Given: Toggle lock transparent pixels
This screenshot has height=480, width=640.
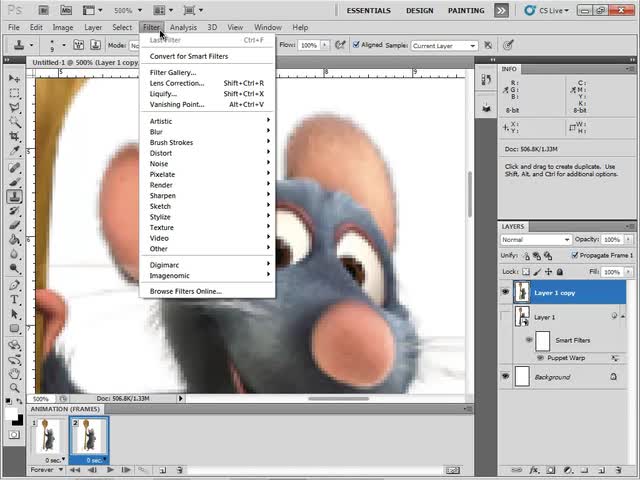Looking at the screenshot, I should 526,272.
